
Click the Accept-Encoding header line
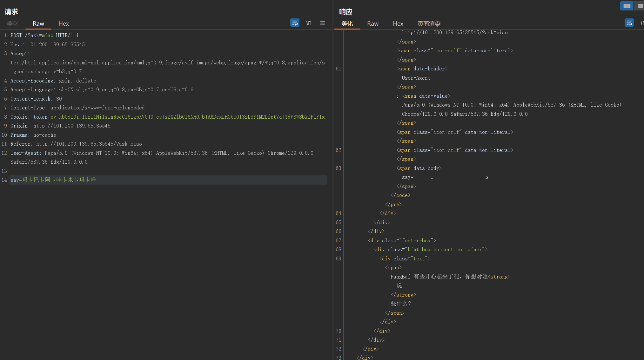[53, 81]
